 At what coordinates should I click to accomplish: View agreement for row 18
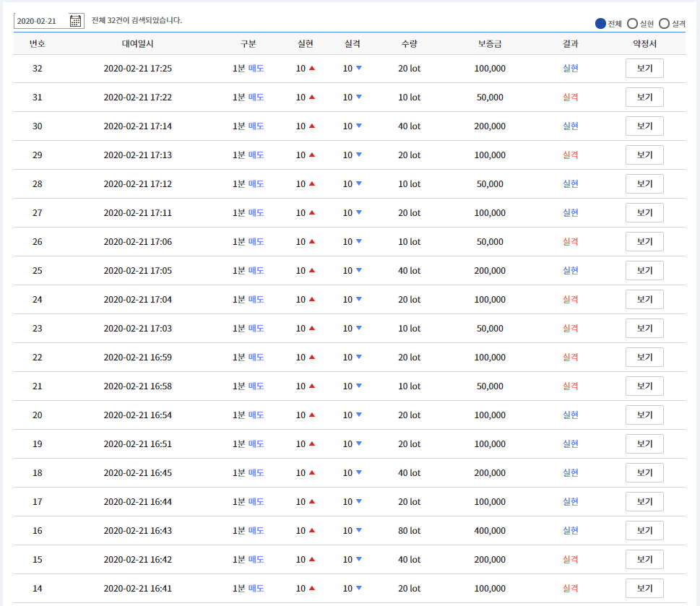click(x=644, y=472)
